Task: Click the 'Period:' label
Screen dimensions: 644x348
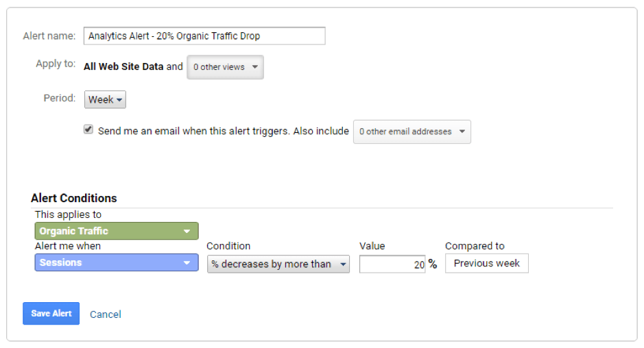Action: click(60, 98)
